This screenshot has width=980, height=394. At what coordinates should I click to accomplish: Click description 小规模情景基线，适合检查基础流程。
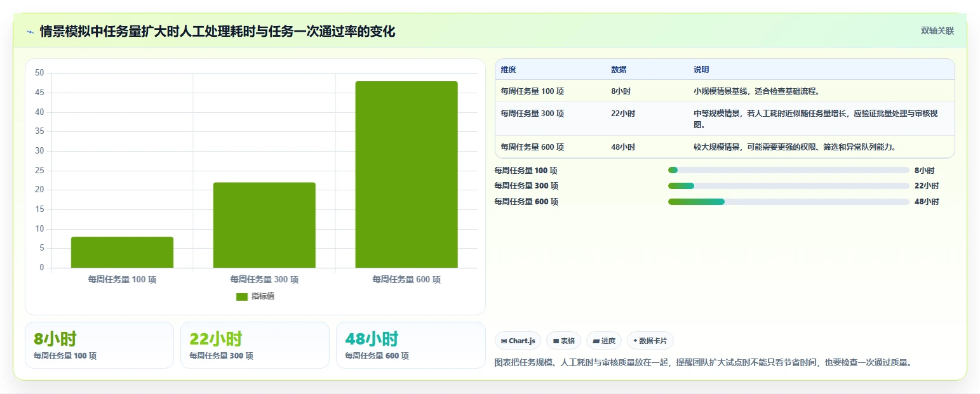(756, 91)
